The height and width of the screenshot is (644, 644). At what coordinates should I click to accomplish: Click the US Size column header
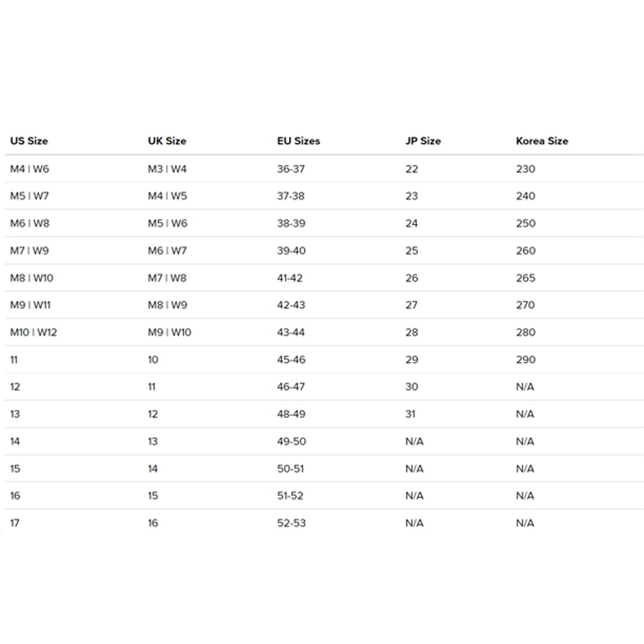pos(29,141)
